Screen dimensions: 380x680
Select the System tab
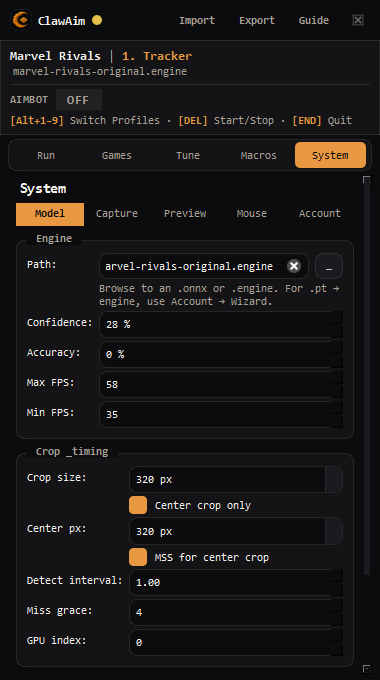click(x=330, y=155)
